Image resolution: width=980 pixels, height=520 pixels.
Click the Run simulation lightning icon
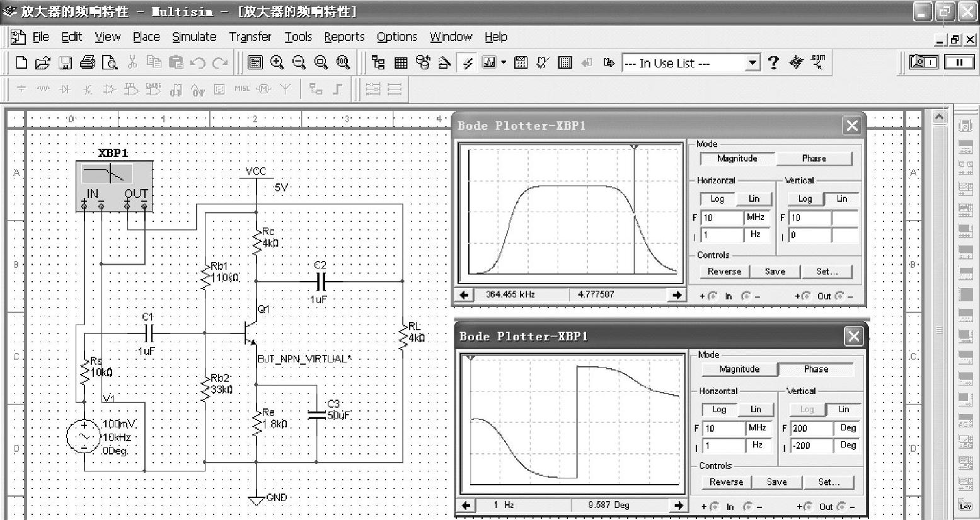point(467,62)
